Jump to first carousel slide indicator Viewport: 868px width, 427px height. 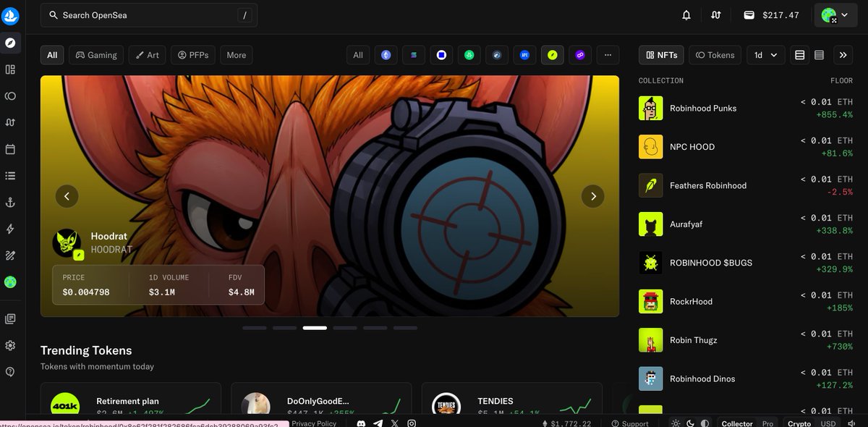point(255,328)
